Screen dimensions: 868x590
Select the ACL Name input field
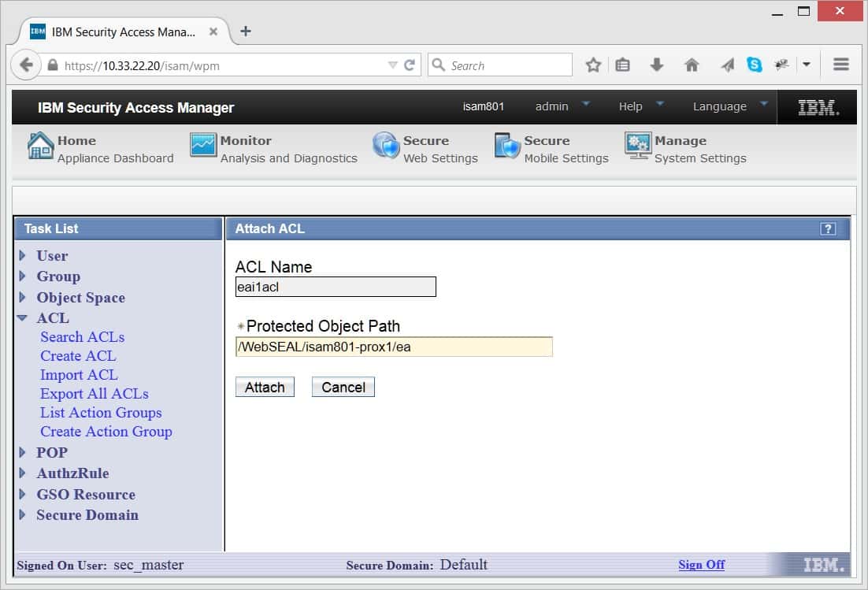click(x=336, y=287)
